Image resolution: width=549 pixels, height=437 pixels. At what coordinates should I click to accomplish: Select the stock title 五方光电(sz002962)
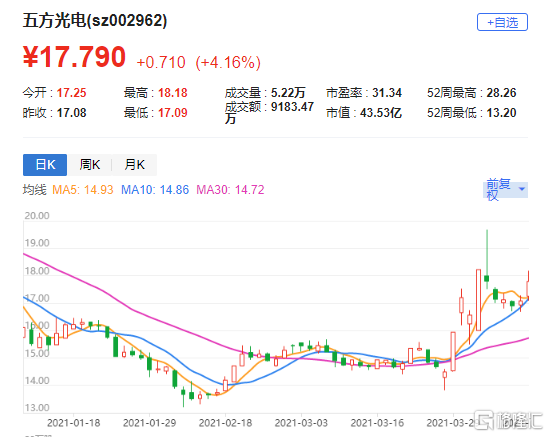(95, 20)
